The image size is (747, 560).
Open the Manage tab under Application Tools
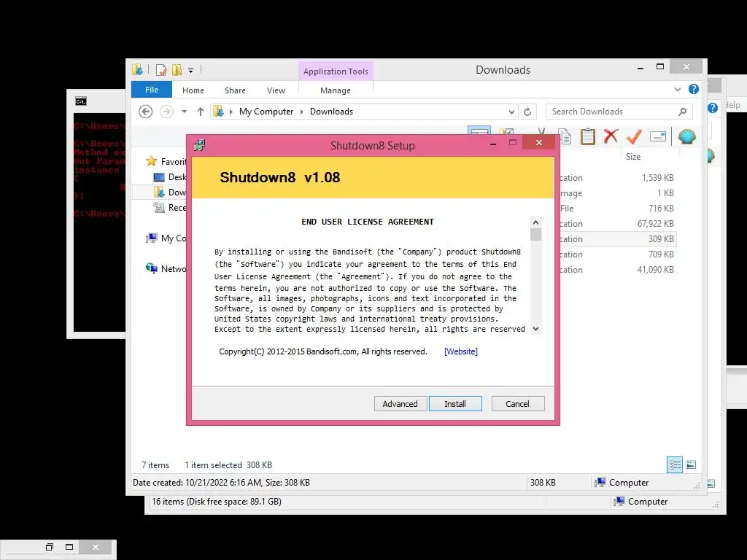click(336, 90)
